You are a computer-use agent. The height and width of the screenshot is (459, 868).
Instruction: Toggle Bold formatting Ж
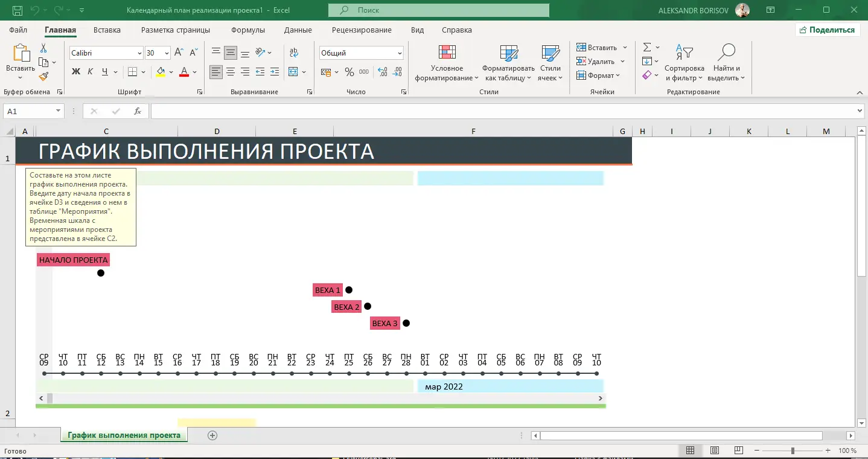point(76,72)
